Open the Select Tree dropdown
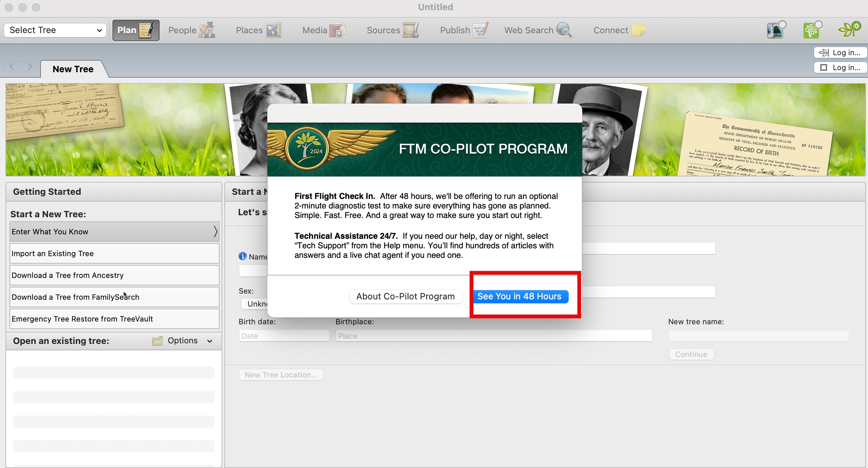 pos(55,30)
